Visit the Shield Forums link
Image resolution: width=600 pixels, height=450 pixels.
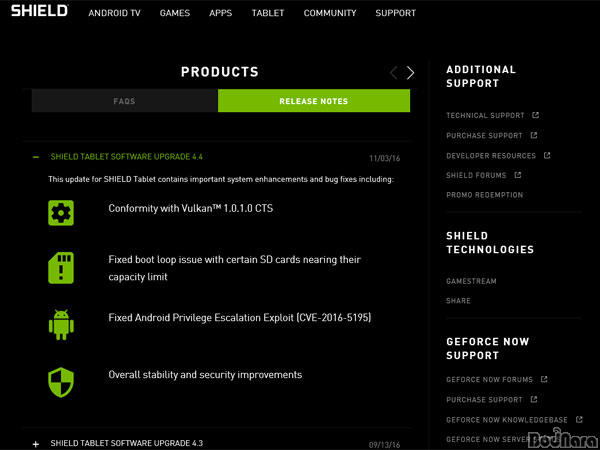(x=476, y=175)
